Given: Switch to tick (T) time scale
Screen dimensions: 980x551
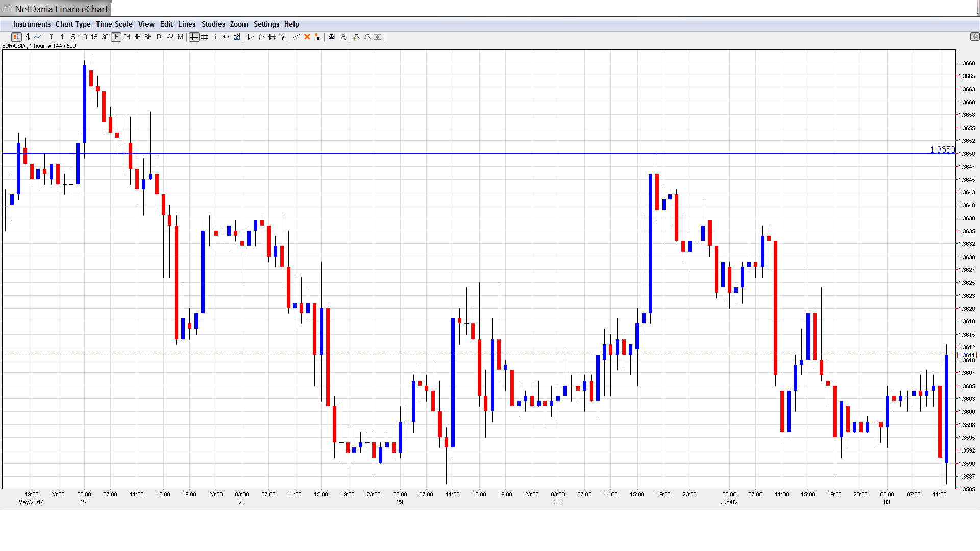Looking at the screenshot, I should [51, 37].
